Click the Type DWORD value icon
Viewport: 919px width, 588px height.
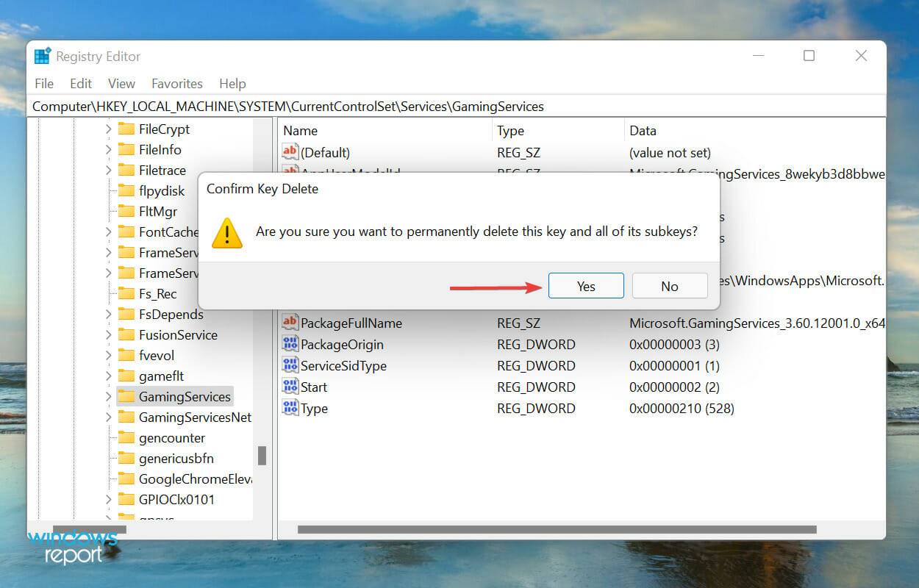(290, 408)
